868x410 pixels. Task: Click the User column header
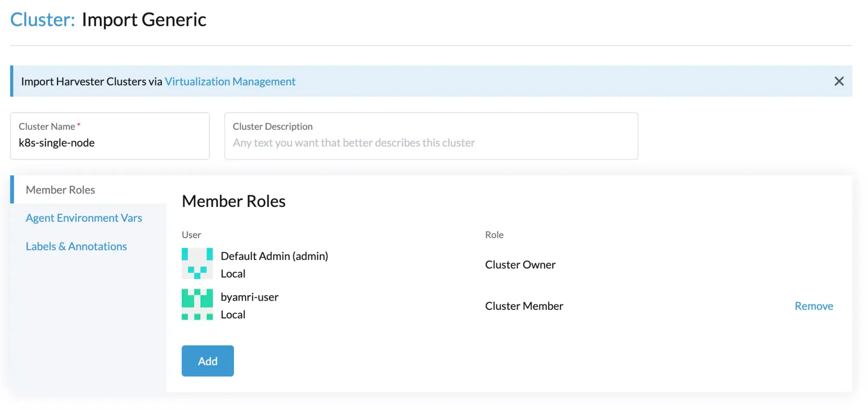pyautogui.click(x=191, y=235)
